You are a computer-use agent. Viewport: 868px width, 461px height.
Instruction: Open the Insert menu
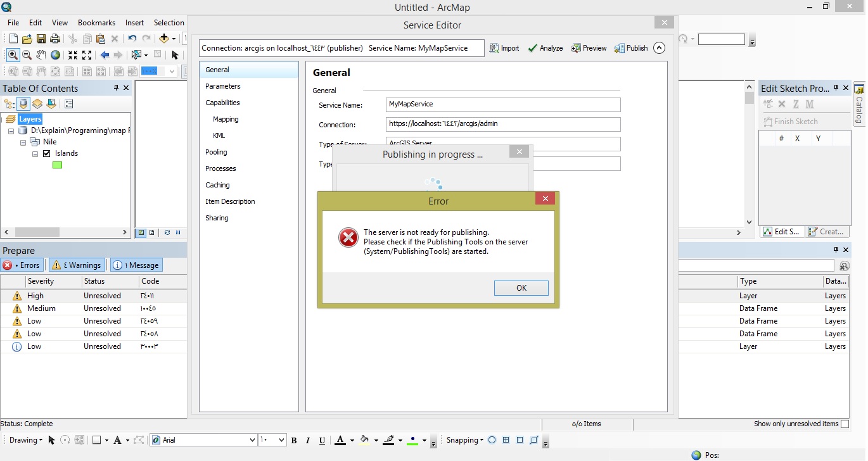(x=134, y=23)
